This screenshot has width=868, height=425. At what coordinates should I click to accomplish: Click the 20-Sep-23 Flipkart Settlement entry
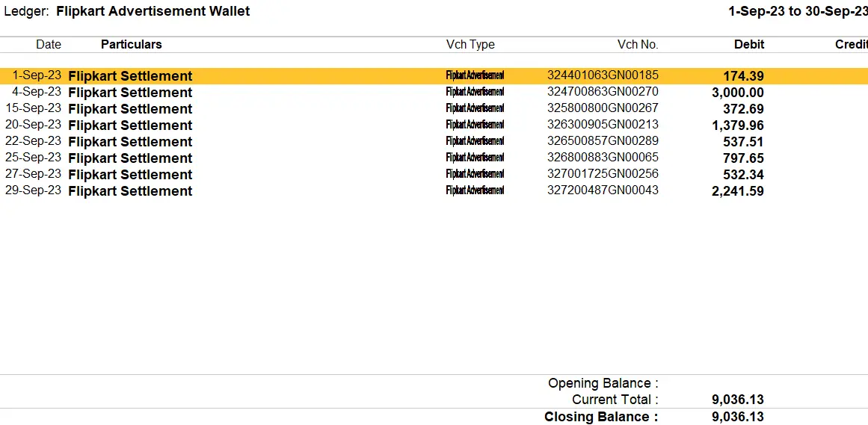tap(130, 125)
